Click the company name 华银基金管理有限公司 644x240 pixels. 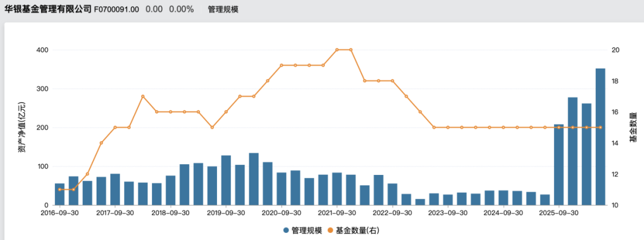tap(48, 10)
